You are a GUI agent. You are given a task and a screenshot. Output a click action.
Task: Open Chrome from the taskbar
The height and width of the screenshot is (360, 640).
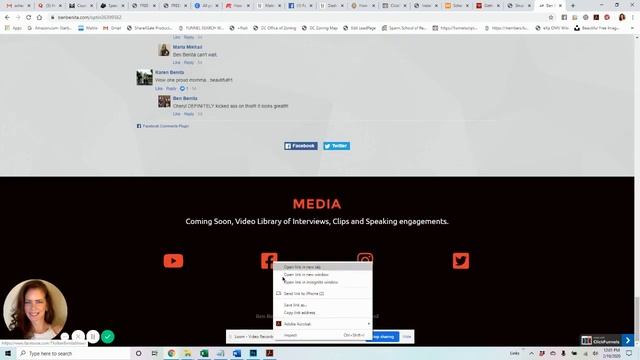[171, 353]
